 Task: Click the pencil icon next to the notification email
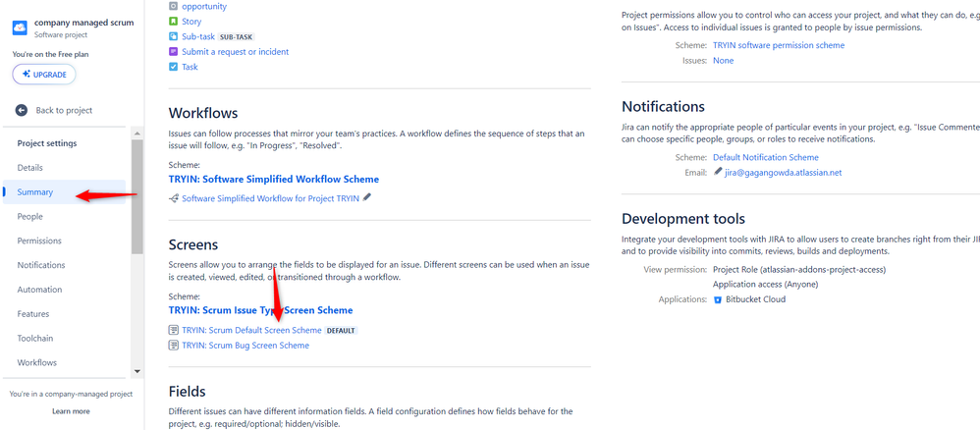pyautogui.click(x=718, y=172)
